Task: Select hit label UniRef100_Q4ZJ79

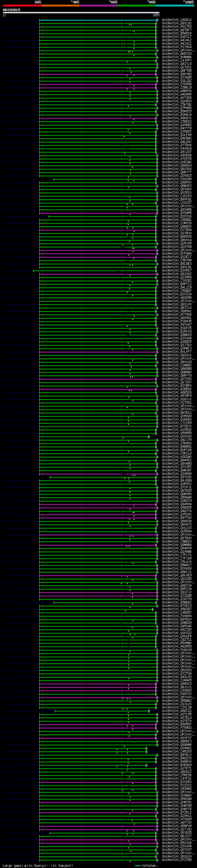Action: pos(176,440)
